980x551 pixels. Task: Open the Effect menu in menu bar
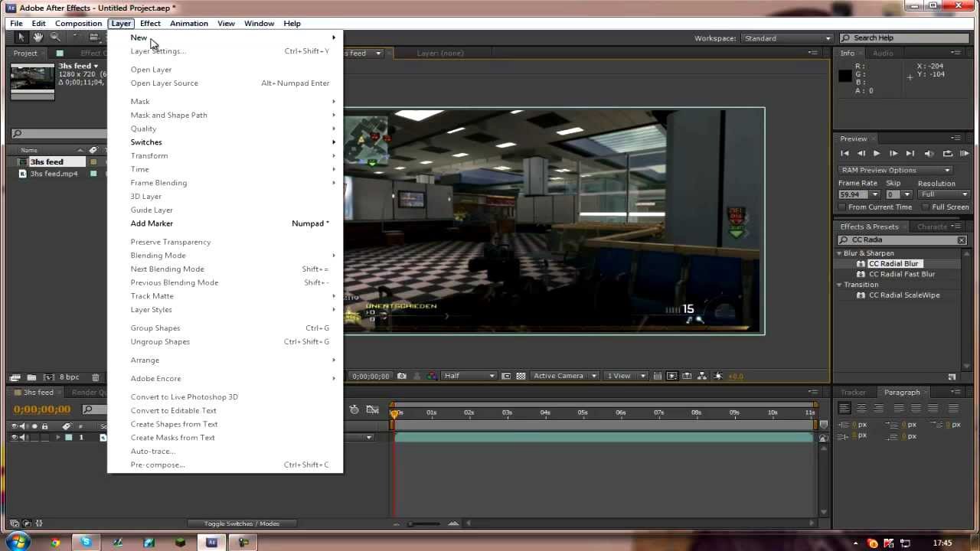pos(150,24)
